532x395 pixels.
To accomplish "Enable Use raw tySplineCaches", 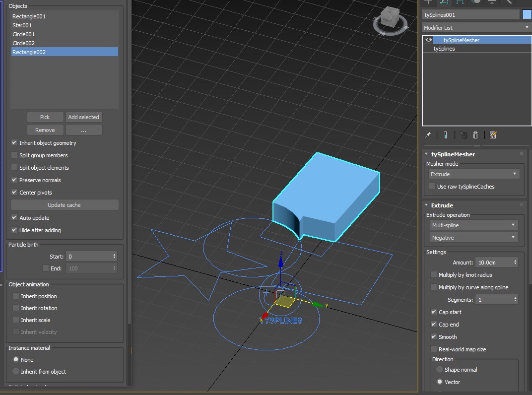I will [x=432, y=186].
